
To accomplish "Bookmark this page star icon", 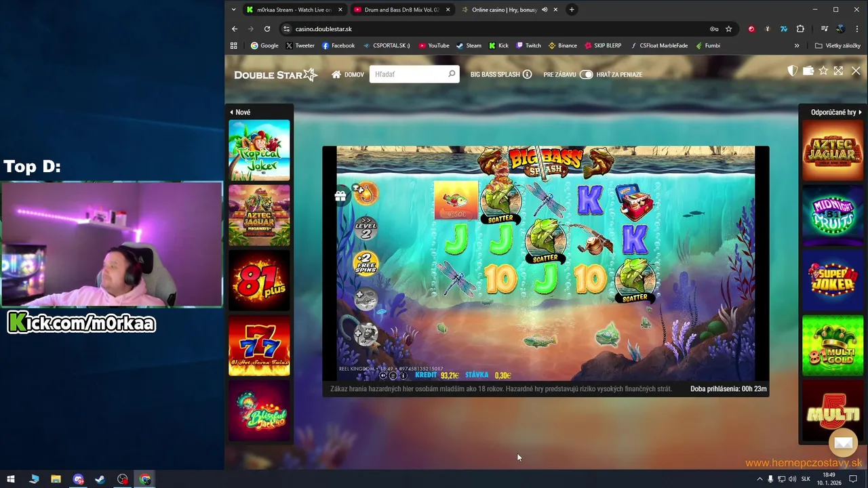I will tap(729, 29).
